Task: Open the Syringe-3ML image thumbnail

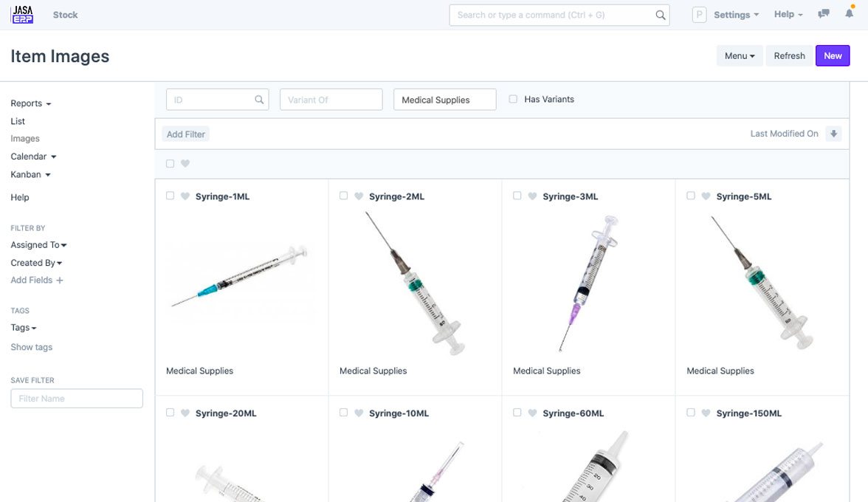Action: tap(588, 283)
